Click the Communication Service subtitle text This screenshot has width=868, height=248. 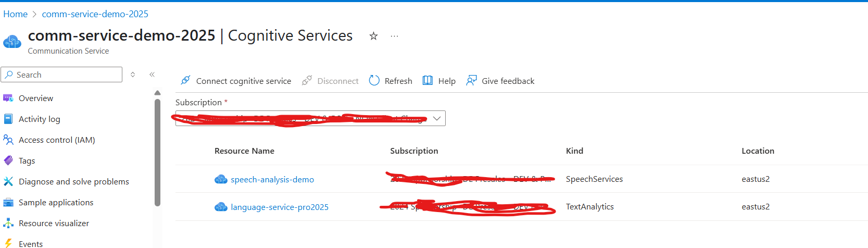click(x=68, y=51)
